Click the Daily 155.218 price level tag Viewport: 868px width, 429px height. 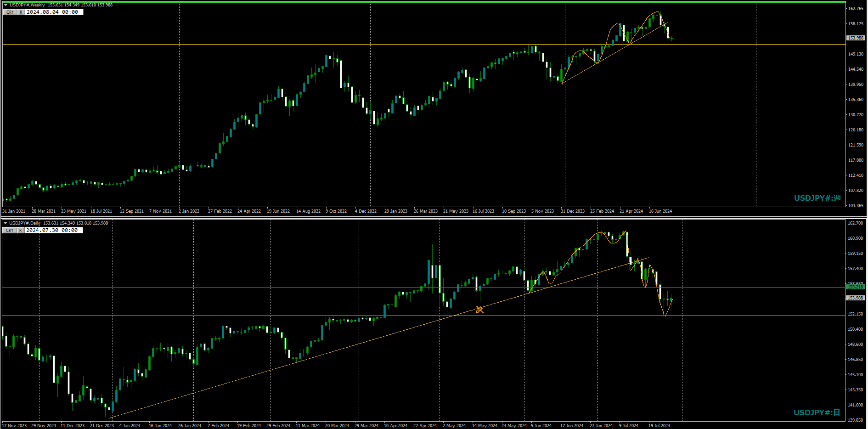pos(856,287)
